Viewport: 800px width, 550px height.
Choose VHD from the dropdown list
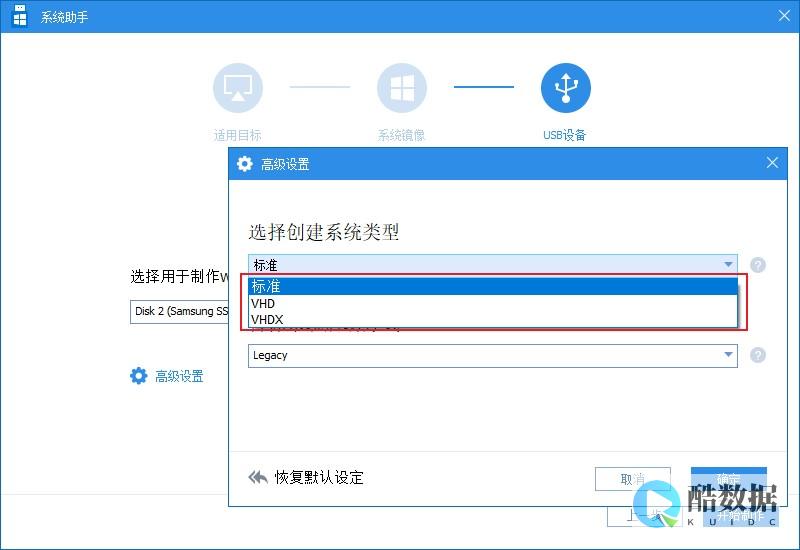(x=493, y=303)
